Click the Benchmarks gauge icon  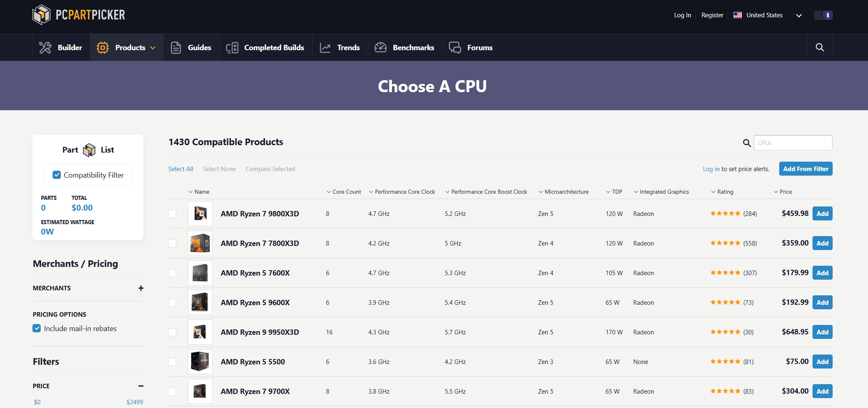(x=381, y=48)
